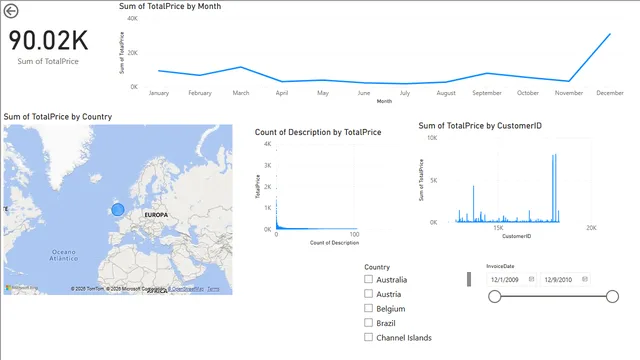Screen dimensions: 640x360
Task: Check the Austria country checkbox
Action: point(369,293)
